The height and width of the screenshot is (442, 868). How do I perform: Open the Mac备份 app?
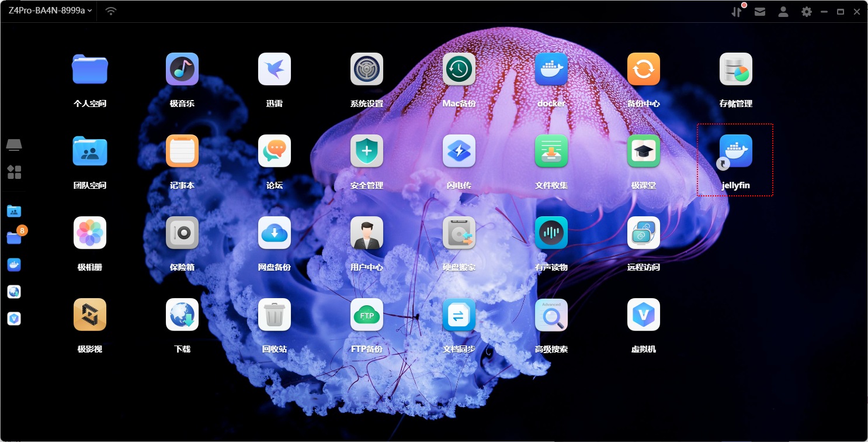459,70
